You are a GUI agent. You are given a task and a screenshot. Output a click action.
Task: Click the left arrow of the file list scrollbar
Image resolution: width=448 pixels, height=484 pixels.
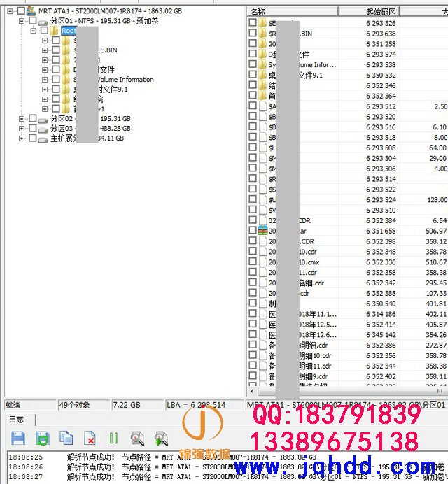(x=252, y=391)
